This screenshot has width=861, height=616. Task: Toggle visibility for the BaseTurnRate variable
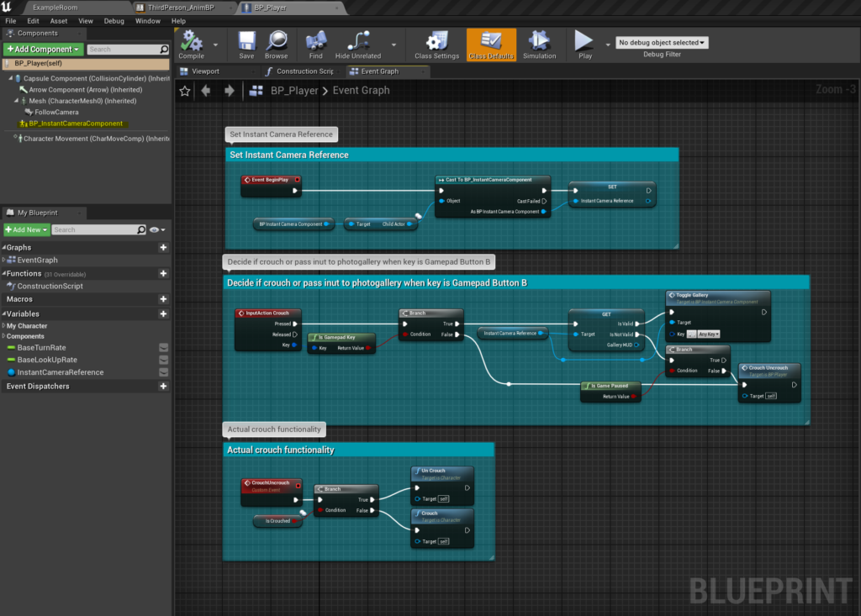coord(163,348)
